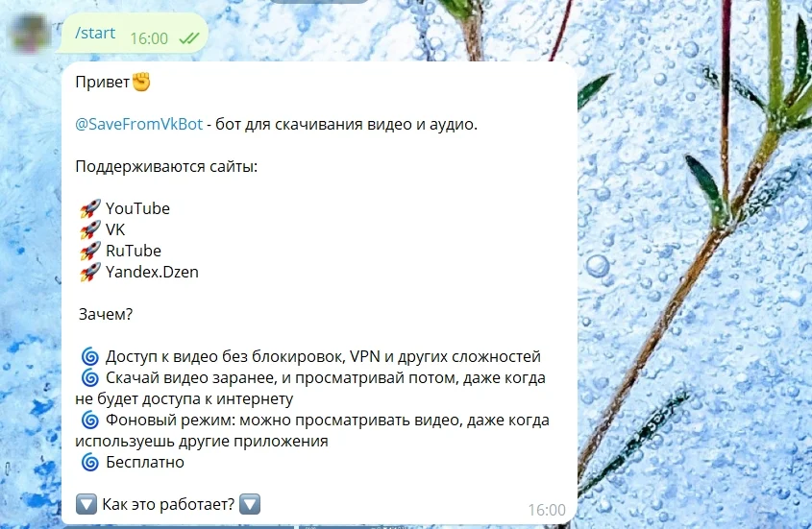Click the rocket emoji beside Yandex.Dzen
Screen dimensions: 812x529
[90, 273]
